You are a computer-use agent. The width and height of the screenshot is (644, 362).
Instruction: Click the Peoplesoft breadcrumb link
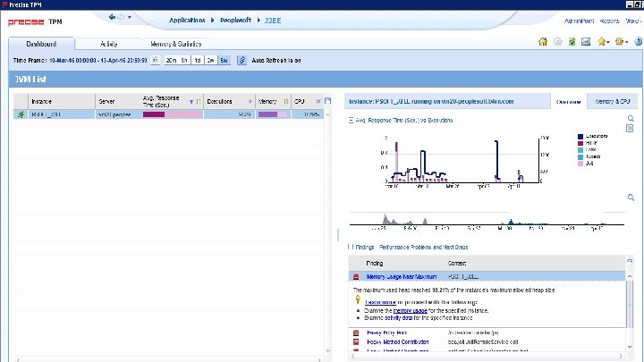tap(235, 20)
